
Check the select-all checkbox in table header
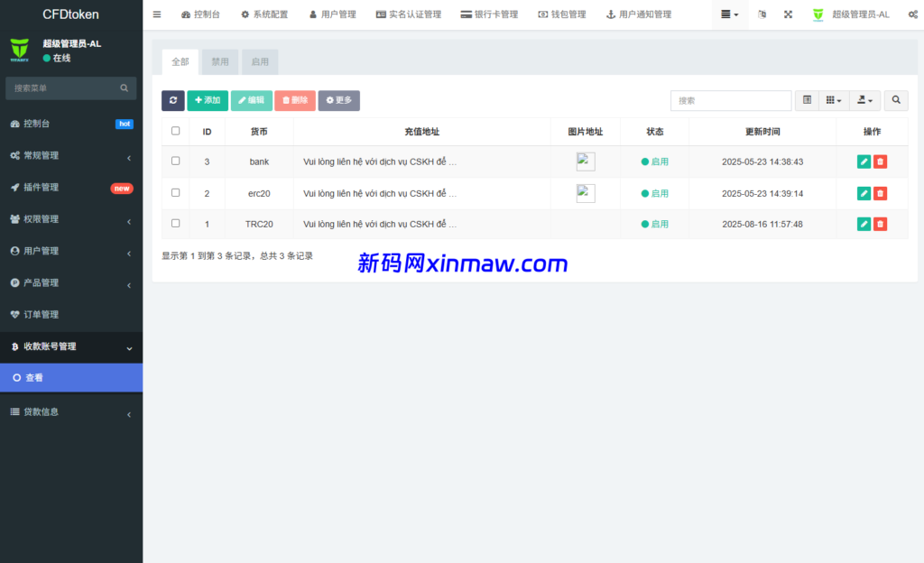(176, 130)
